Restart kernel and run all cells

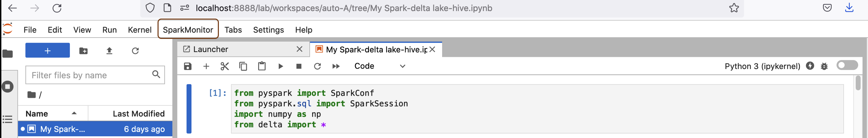(336, 66)
